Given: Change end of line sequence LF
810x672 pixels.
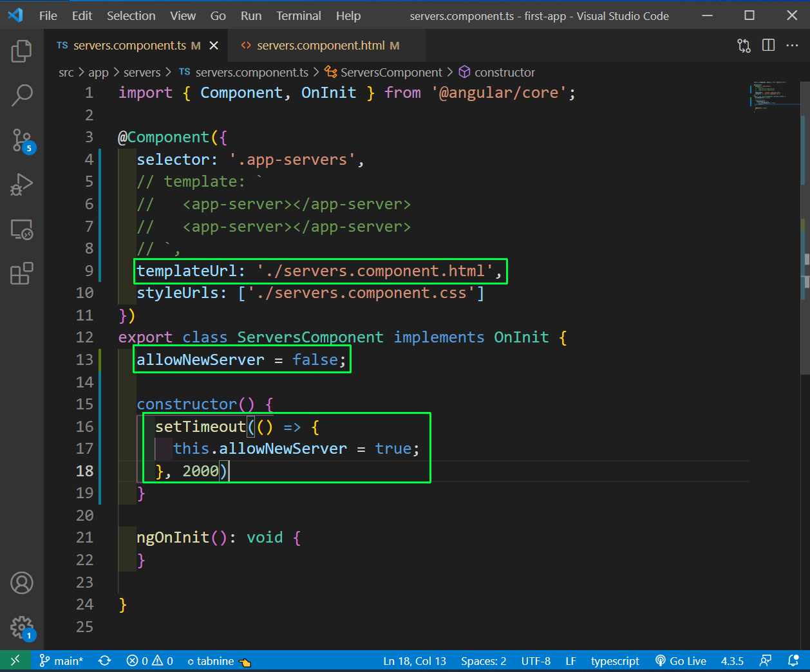Looking at the screenshot, I should pyautogui.click(x=570, y=661).
